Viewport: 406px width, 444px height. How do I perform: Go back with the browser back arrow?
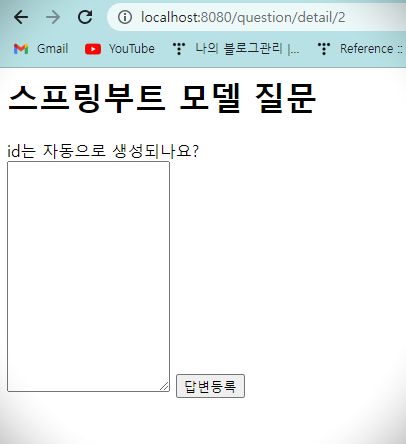click(x=21, y=17)
